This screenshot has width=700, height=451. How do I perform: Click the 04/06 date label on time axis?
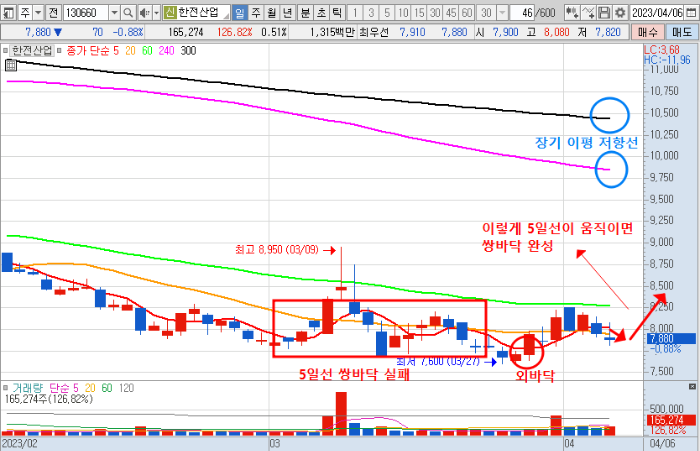pyautogui.click(x=662, y=443)
